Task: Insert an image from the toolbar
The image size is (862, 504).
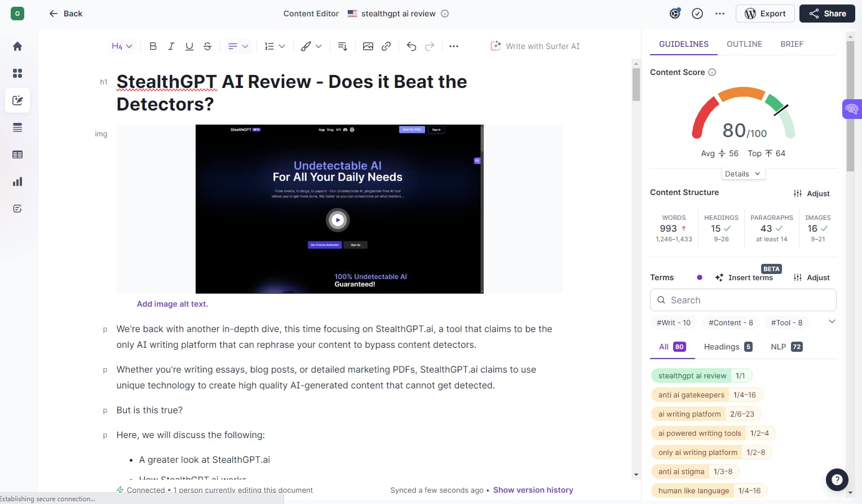Action: tap(368, 46)
